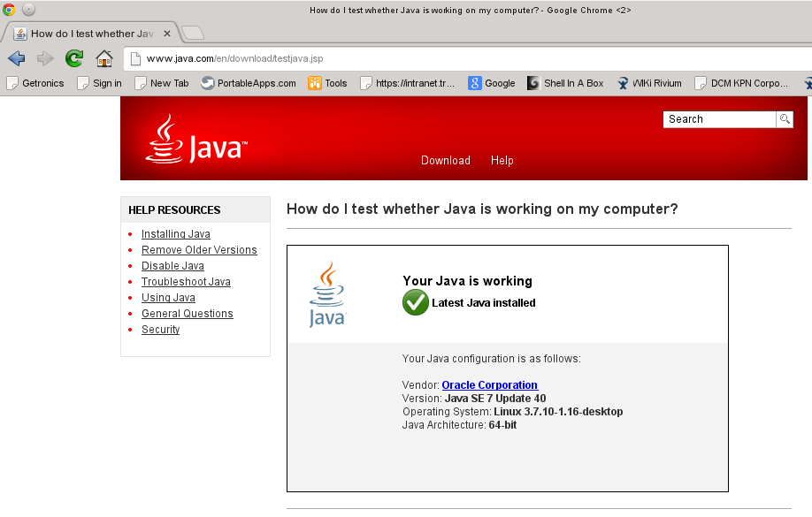Open the Download menu in Java header
Viewport: 812px width, 517px height.
pyautogui.click(x=445, y=161)
